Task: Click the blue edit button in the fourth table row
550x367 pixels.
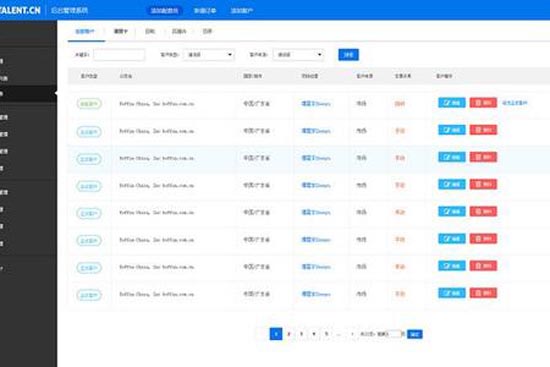Action: click(452, 185)
